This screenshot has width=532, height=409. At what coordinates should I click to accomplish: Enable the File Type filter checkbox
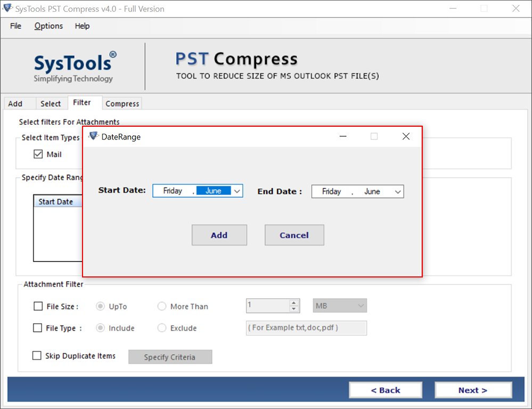pos(37,328)
